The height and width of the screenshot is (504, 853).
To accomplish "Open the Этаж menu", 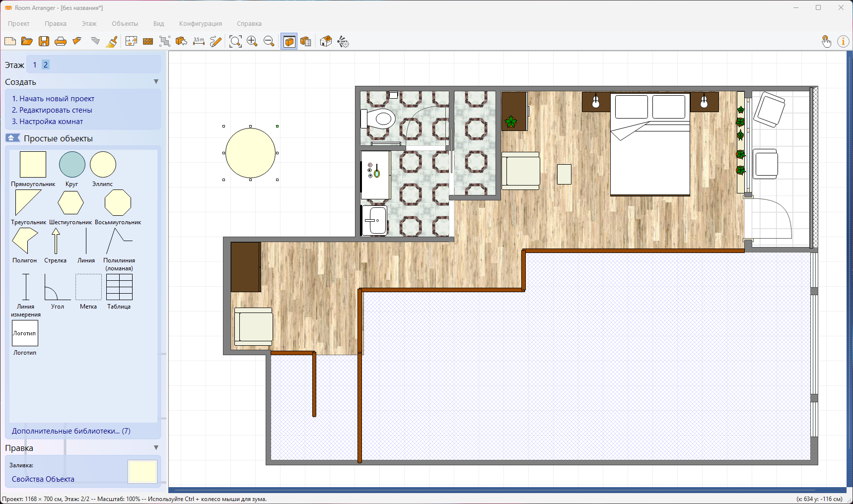I will [x=89, y=24].
